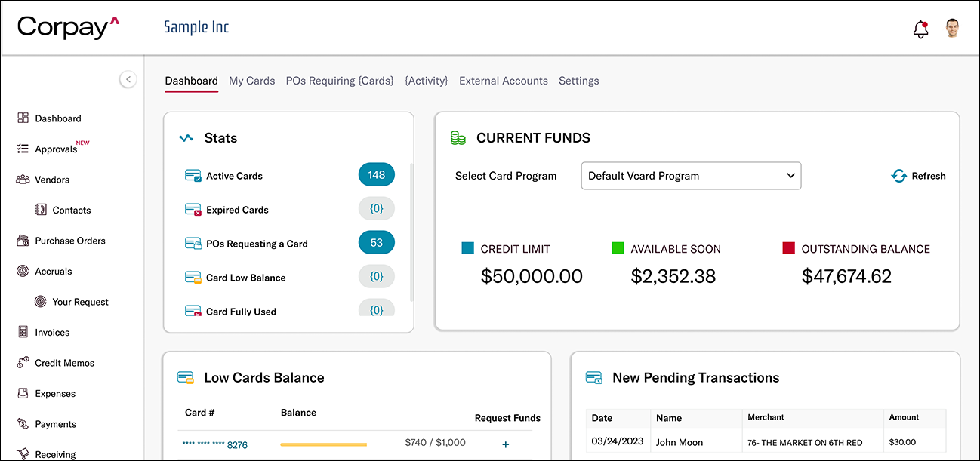The height and width of the screenshot is (461, 980).
Task: Open the user profile avatar
Action: pyautogui.click(x=952, y=27)
